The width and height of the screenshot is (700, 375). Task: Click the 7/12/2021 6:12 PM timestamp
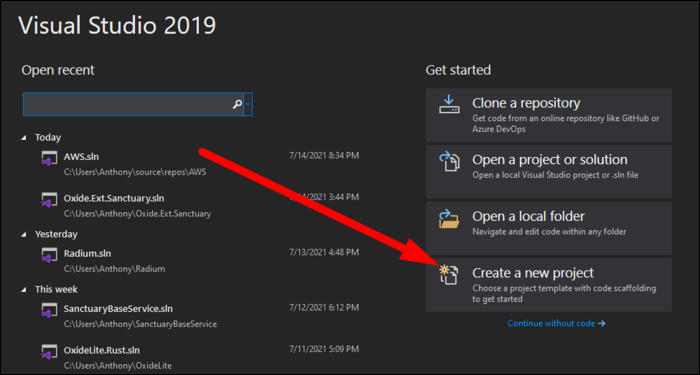point(324,308)
